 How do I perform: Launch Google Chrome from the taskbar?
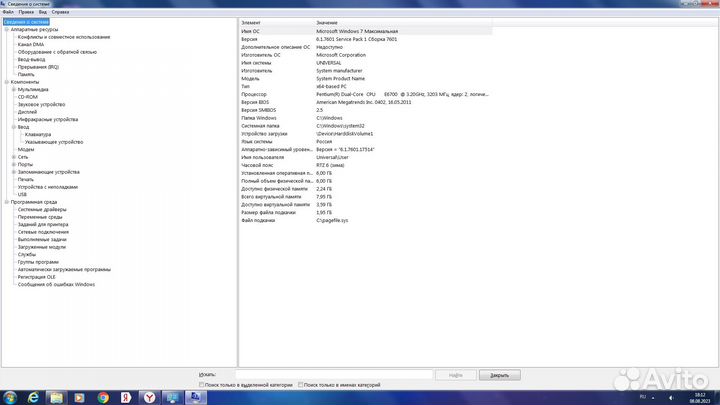coord(103,397)
